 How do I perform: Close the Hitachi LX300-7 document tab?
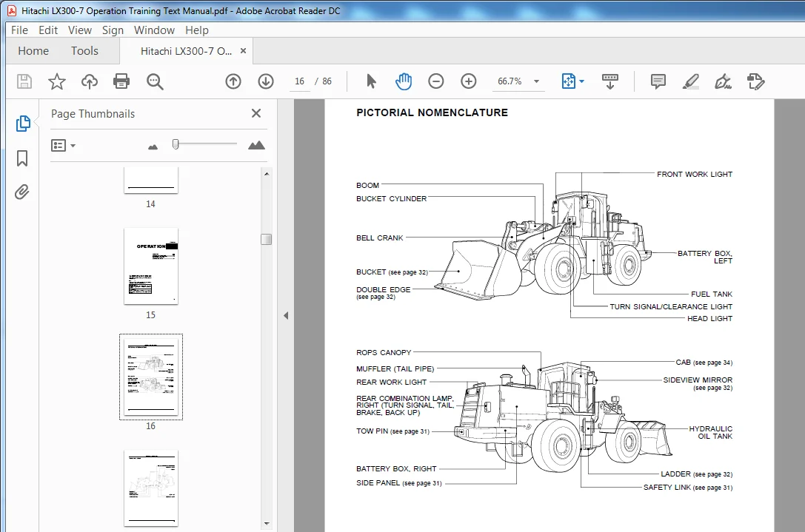pyautogui.click(x=244, y=51)
